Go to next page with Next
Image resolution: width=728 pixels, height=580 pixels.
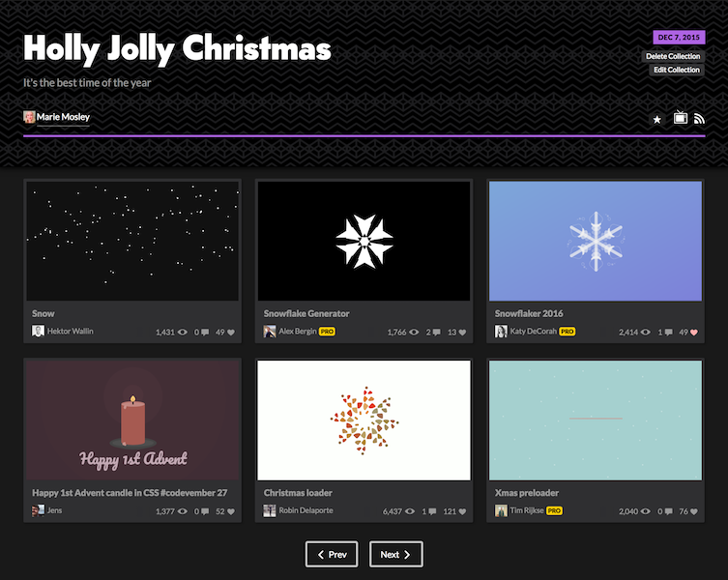click(x=396, y=554)
